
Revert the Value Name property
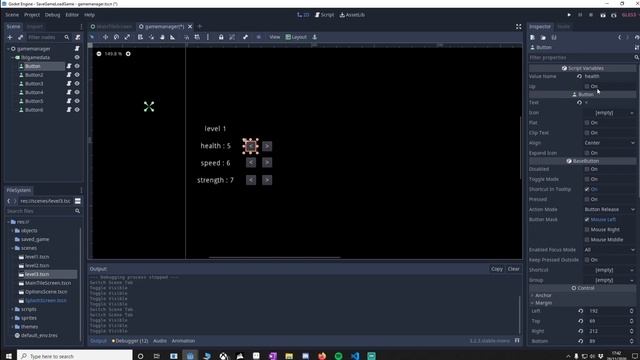(580, 76)
